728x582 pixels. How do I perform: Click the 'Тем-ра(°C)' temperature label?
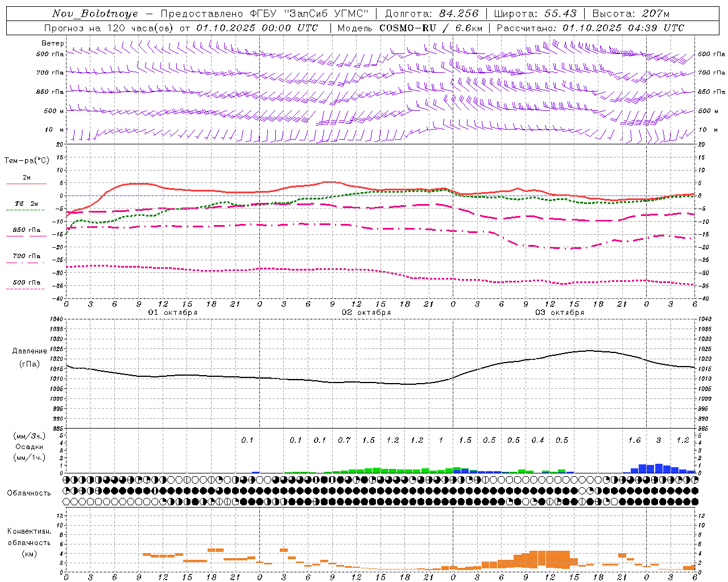(x=27, y=160)
